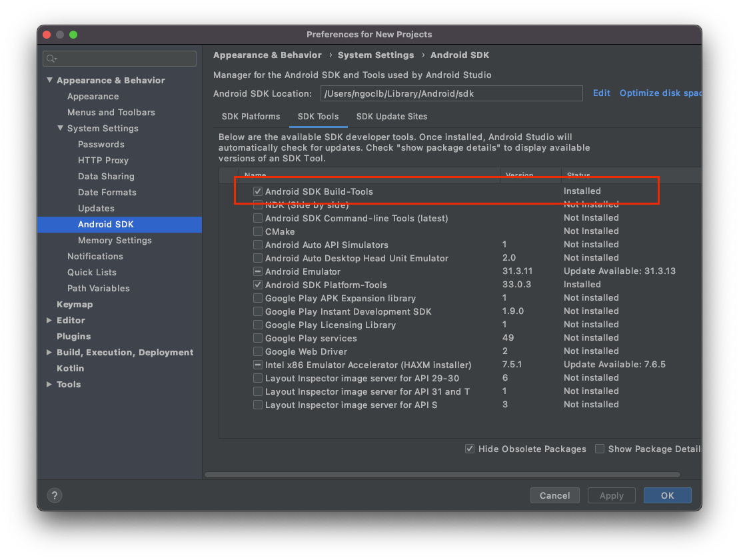The image size is (739, 560).
Task: Uncheck Android SDK Platform-Tools checkbox
Action: pos(258,285)
